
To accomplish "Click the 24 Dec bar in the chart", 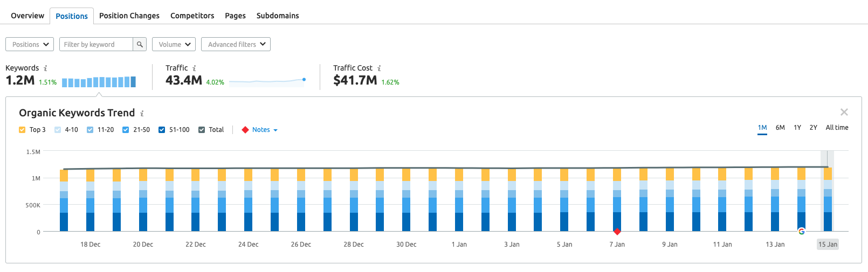I will 248,200.
